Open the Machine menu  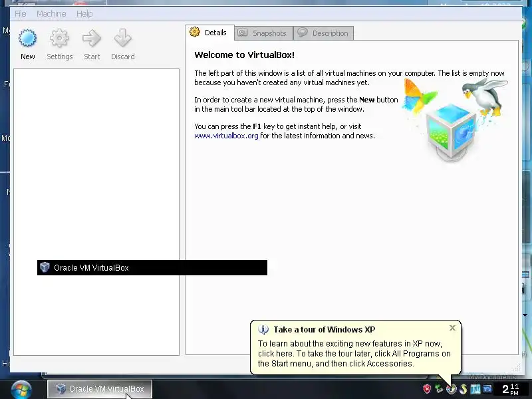point(51,14)
